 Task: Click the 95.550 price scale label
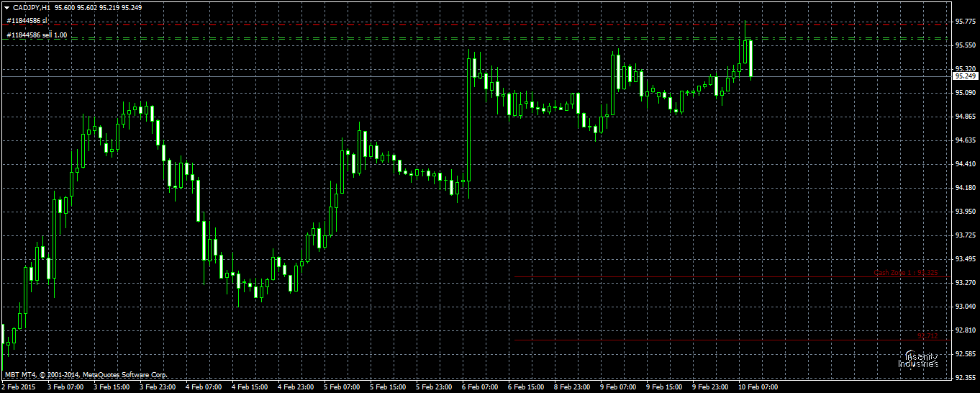coord(965,45)
